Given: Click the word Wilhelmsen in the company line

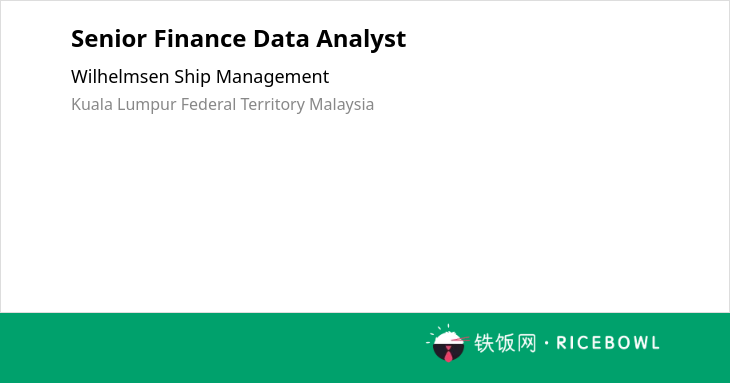Looking at the screenshot, I should pyautogui.click(x=120, y=77).
